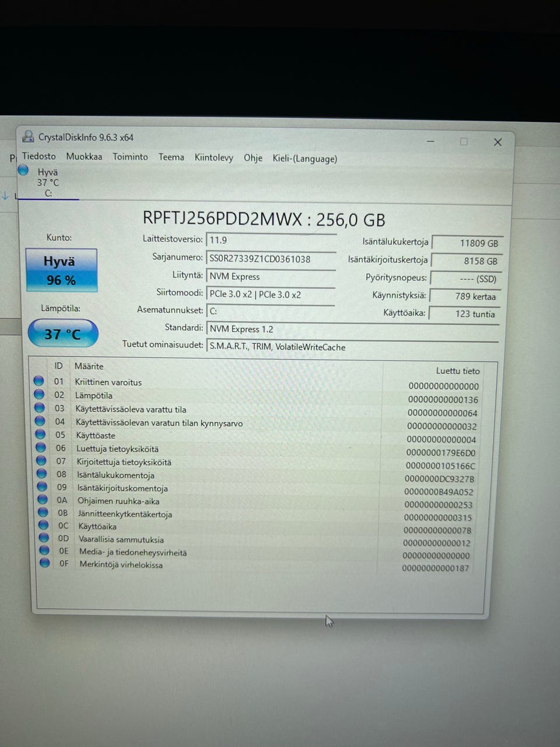
Task: Click raw value 00000000000315
Action: tap(438, 518)
